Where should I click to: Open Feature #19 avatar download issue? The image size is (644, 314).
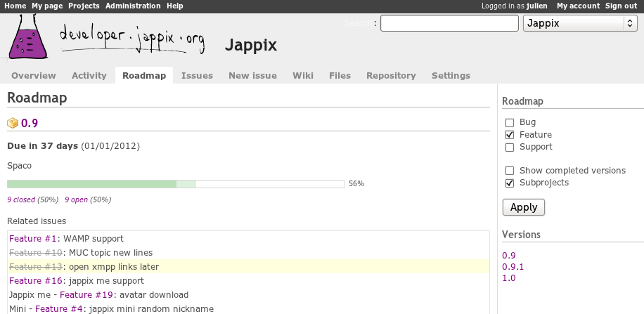[x=86, y=295]
